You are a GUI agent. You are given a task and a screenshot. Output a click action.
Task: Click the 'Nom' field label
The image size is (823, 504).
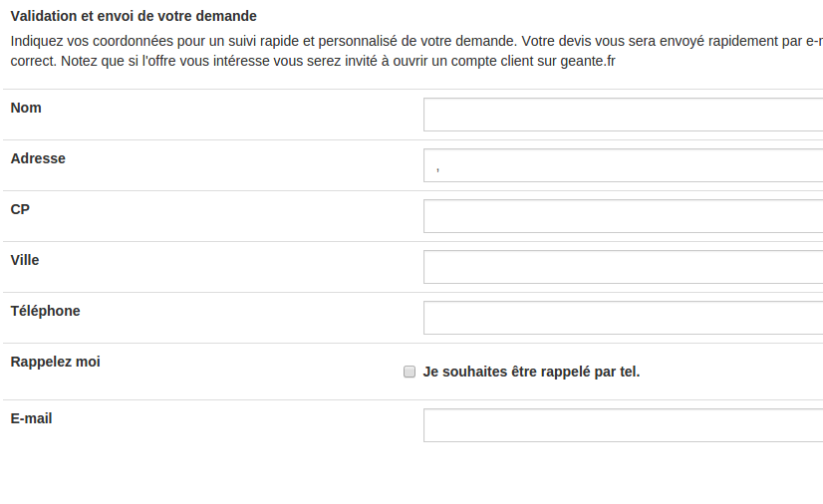coord(26,108)
